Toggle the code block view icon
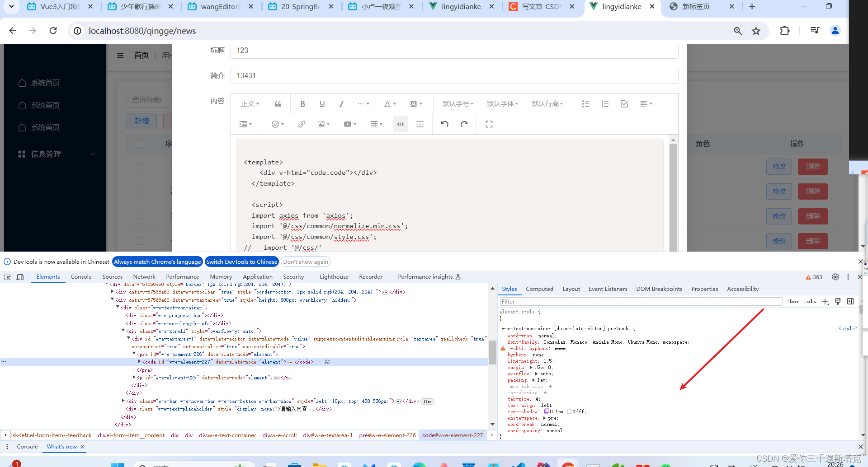 click(400, 124)
